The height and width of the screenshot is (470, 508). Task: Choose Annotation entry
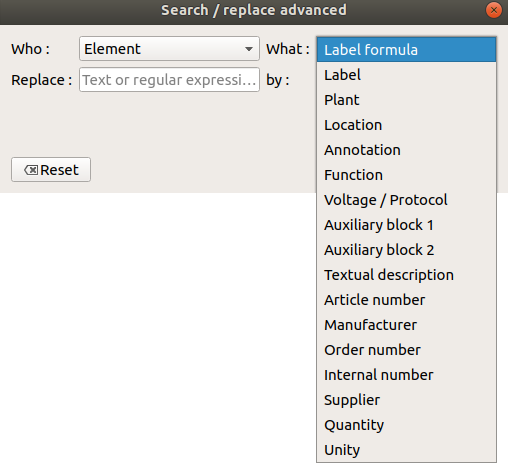coord(406,150)
